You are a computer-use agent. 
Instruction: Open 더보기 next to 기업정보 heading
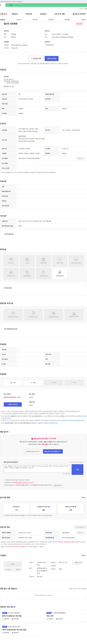point(84,555)
